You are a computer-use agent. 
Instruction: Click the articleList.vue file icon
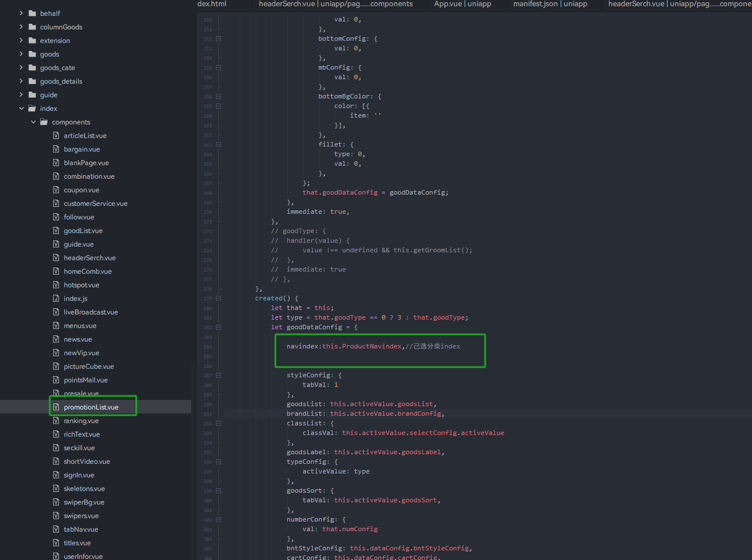(x=56, y=135)
